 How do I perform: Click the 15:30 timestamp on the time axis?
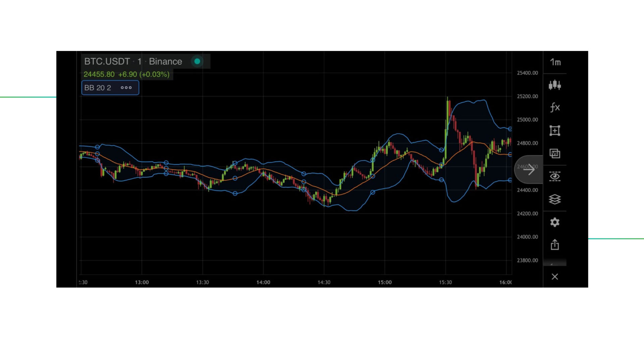point(445,282)
